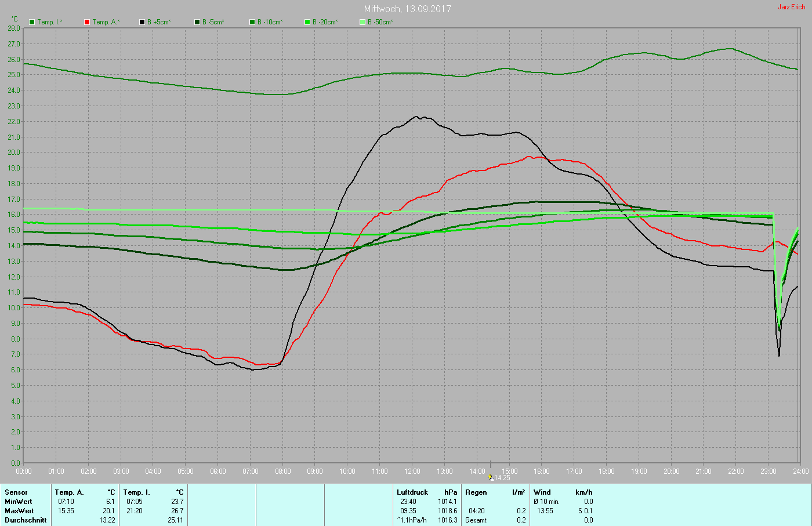
Task: Click the "Regen" column header
Action: point(476,492)
